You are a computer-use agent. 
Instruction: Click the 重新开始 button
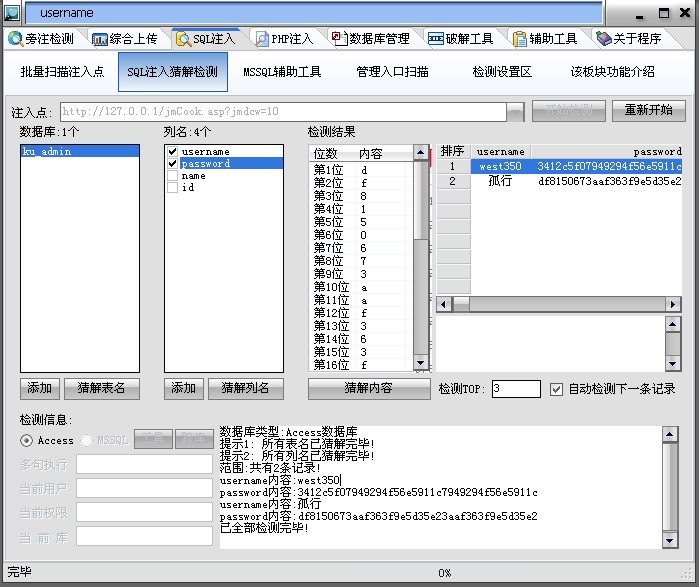649,111
